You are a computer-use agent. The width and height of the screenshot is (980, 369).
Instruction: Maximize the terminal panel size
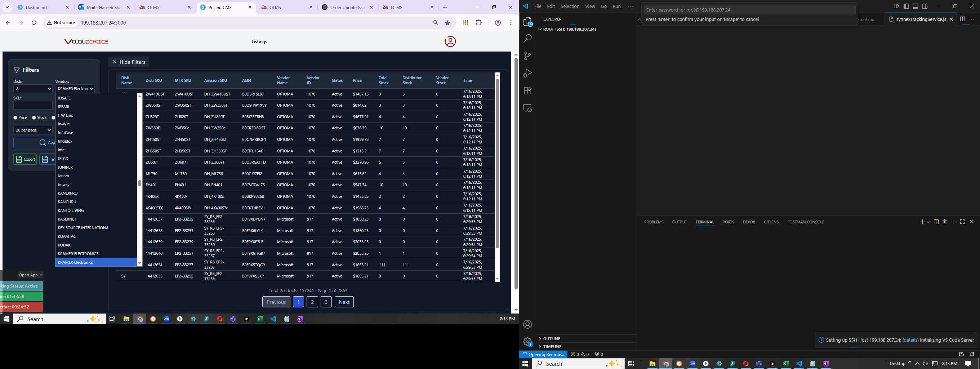[962, 222]
